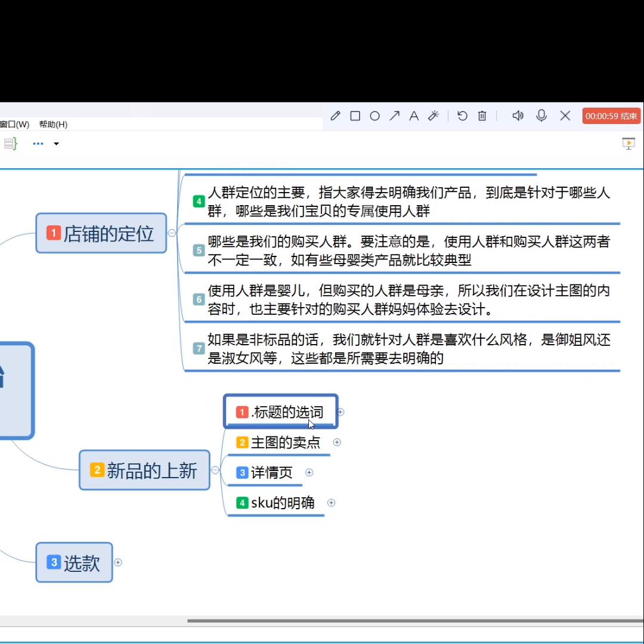Open the 帮助(H) menu

pos(53,124)
